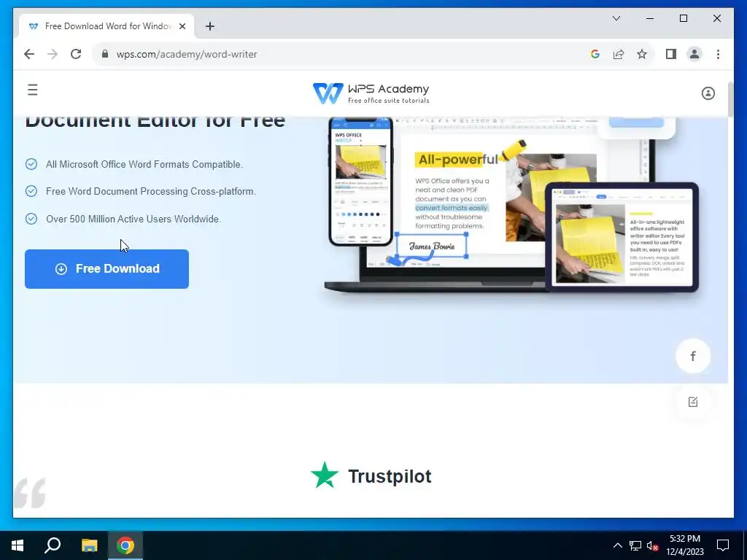Open the clock showing 5:32 PM
The width and height of the screenshot is (747, 560).
coord(684,545)
